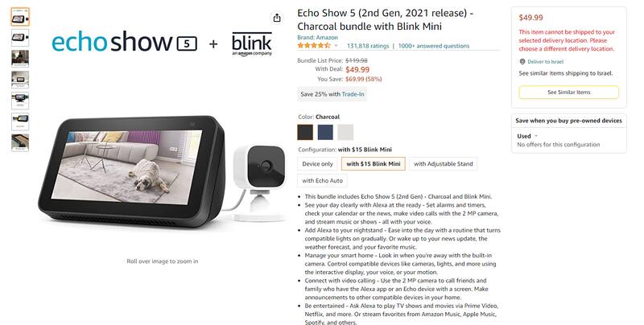Select the third product thumbnail
644x325 pixels.
tap(20, 59)
